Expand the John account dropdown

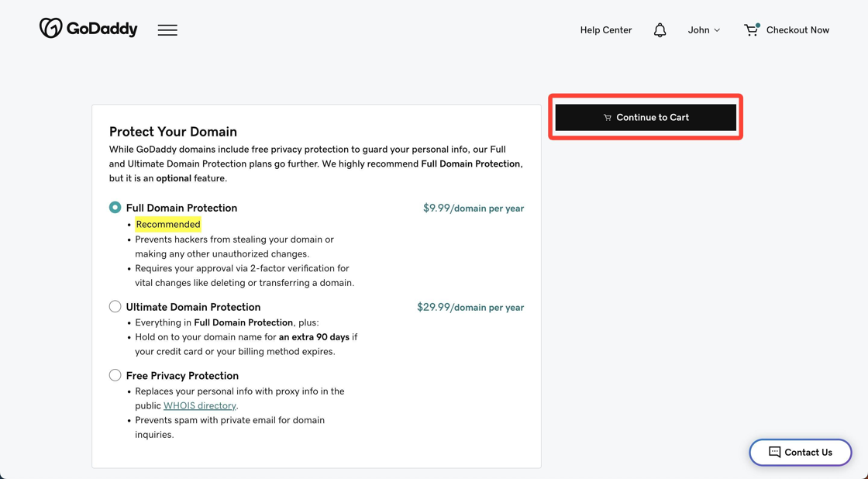point(704,30)
